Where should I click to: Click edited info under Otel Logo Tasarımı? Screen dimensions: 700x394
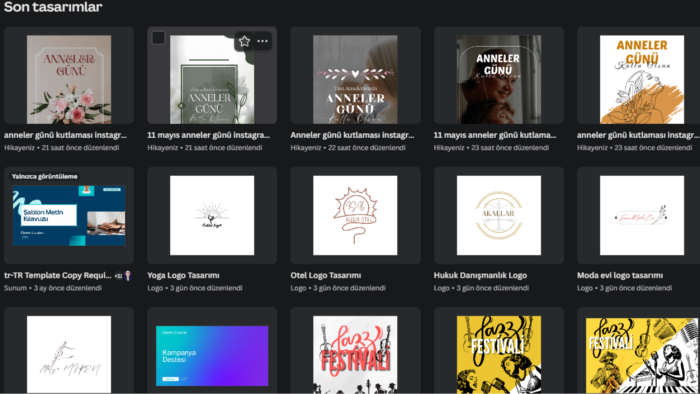(338, 288)
